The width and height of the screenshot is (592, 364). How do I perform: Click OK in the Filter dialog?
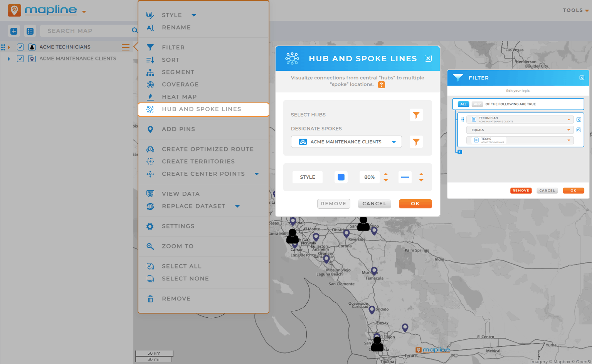point(573,191)
